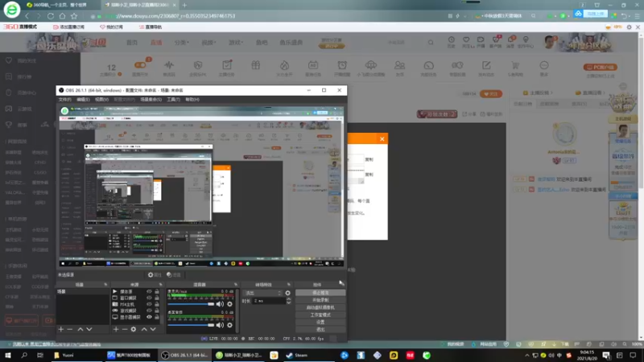Toggle visibility of the 游戏捕获 source

149,311
